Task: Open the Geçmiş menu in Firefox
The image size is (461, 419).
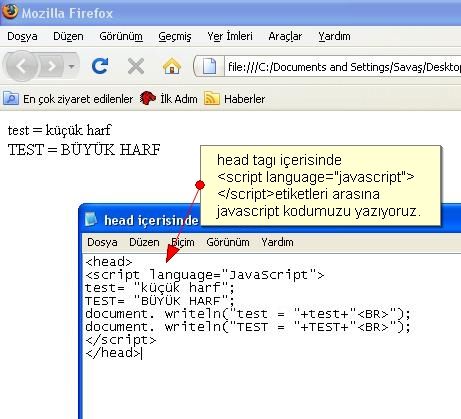Action: click(x=175, y=36)
